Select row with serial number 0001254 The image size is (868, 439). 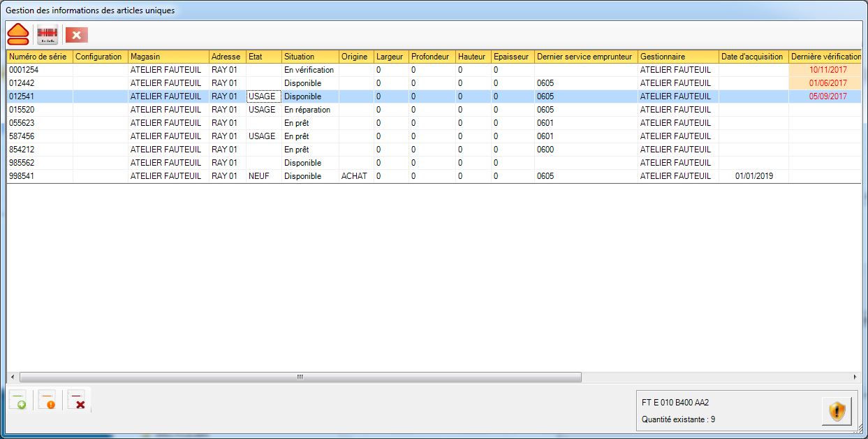[39, 70]
